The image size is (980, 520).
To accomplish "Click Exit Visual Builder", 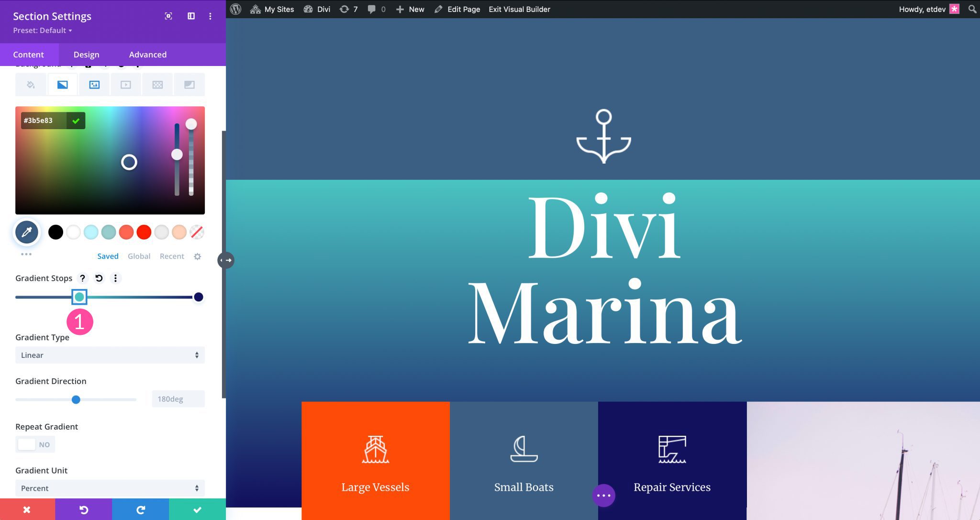I will [519, 9].
